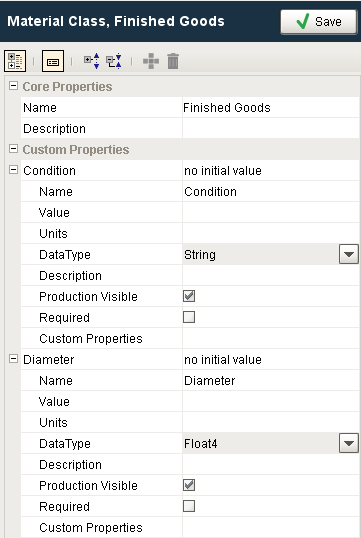361x538 pixels.
Task: Click the collapse all properties icon
Action: pos(114,61)
